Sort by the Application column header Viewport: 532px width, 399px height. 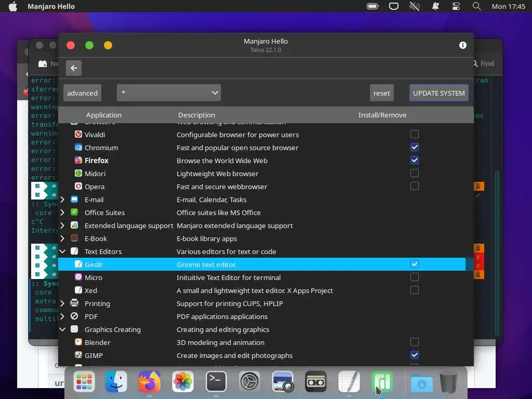104,115
